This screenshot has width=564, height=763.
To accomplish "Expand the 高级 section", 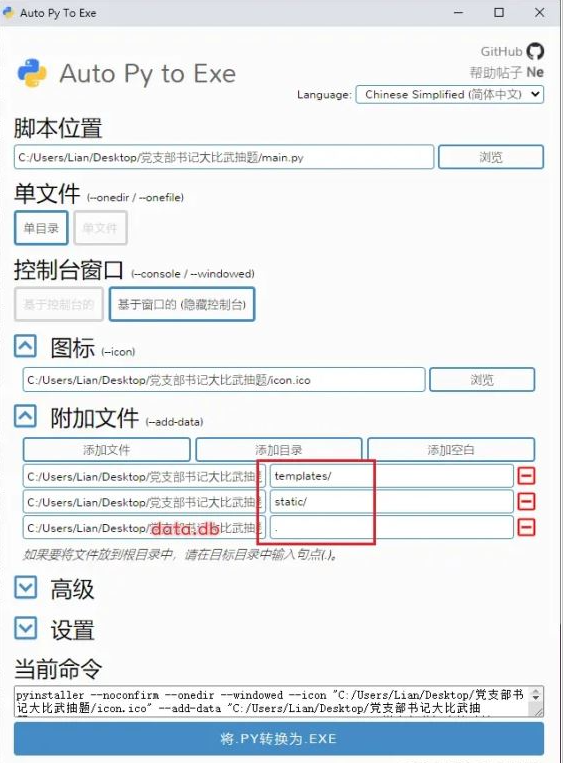I will [25, 587].
